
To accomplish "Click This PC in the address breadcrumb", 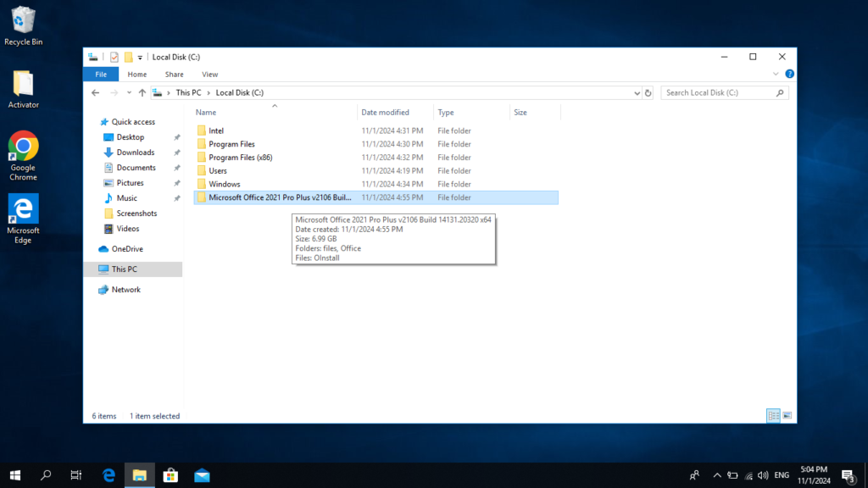I will [x=188, y=93].
